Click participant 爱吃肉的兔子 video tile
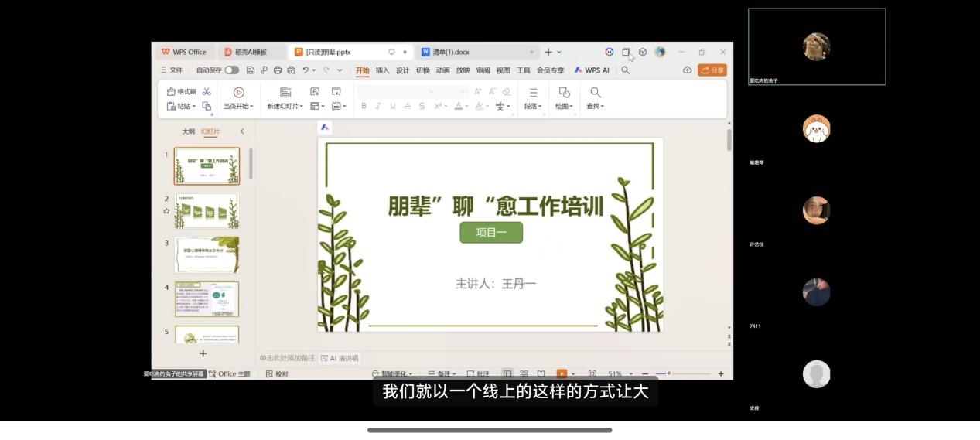The height and width of the screenshot is (440, 980). click(x=817, y=46)
